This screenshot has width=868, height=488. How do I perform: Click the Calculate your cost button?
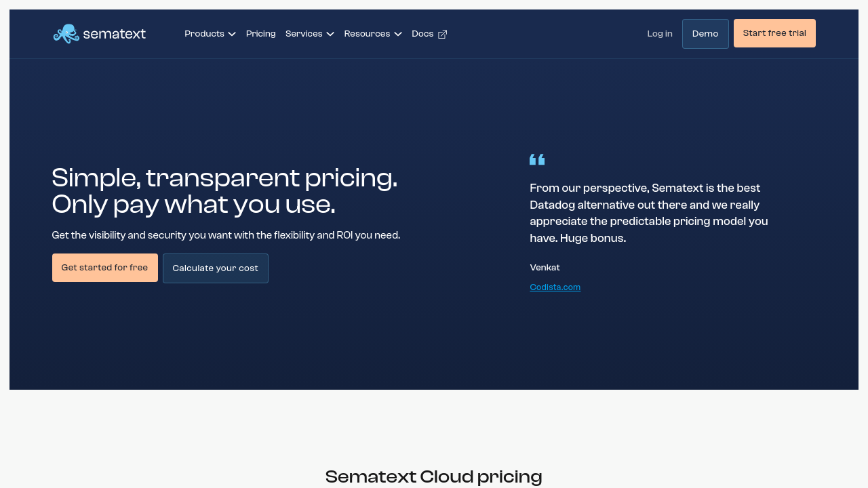coord(216,268)
